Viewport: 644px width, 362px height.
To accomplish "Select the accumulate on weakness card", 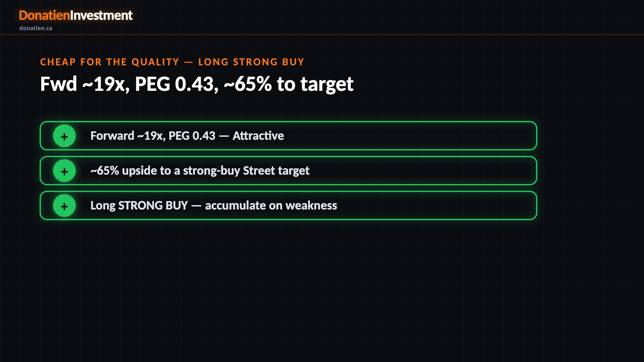I will point(288,205).
